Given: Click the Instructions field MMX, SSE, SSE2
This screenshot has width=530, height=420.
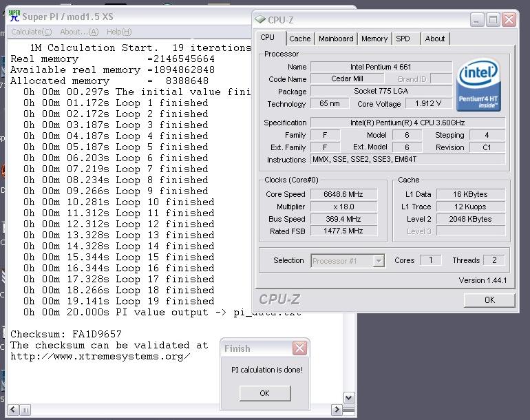Looking at the screenshot, I should coord(407,159).
